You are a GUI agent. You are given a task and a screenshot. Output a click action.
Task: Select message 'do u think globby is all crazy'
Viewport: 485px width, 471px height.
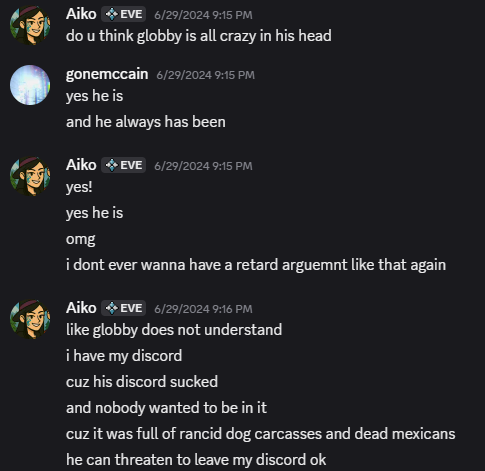point(199,36)
